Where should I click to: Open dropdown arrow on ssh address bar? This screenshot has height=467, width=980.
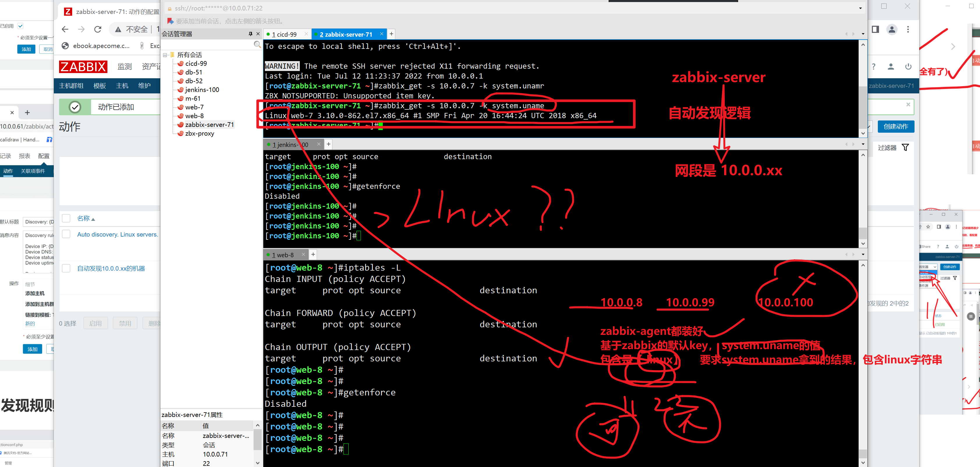click(x=860, y=8)
